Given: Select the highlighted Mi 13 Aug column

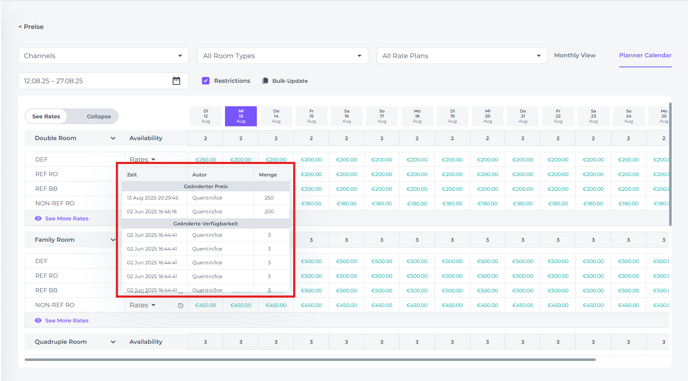Looking at the screenshot, I should 241,116.
